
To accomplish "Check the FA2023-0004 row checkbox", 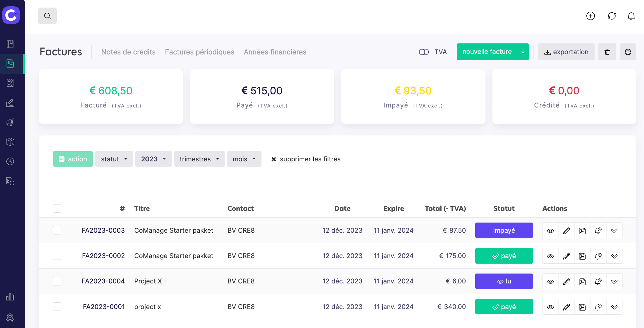I will 57,281.
